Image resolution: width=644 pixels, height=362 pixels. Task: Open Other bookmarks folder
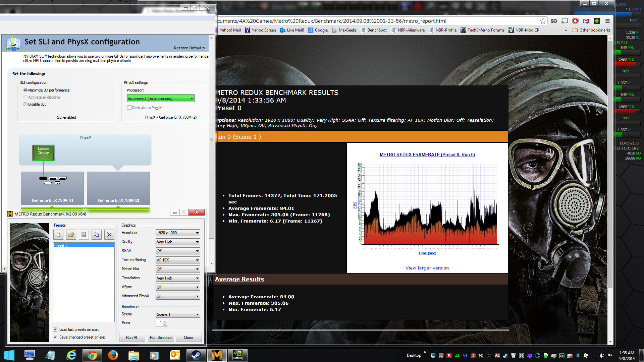[592, 30]
